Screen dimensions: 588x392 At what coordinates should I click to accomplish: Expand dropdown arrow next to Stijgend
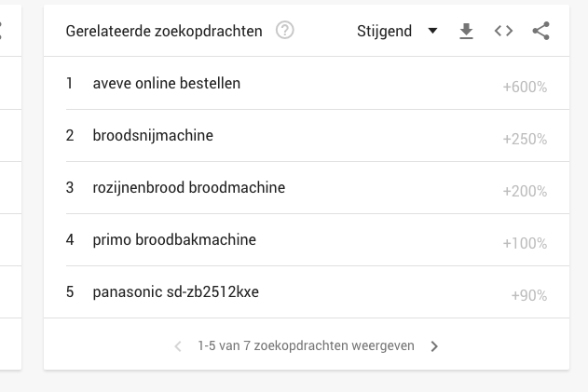(x=432, y=31)
